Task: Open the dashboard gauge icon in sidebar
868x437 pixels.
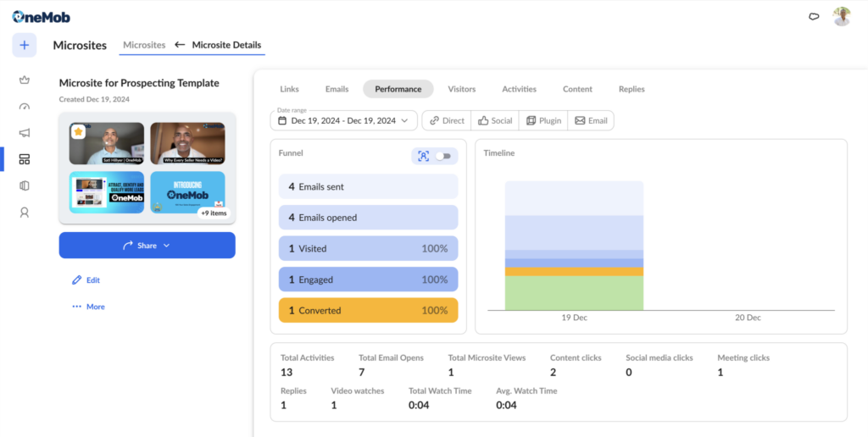Action: tap(24, 107)
